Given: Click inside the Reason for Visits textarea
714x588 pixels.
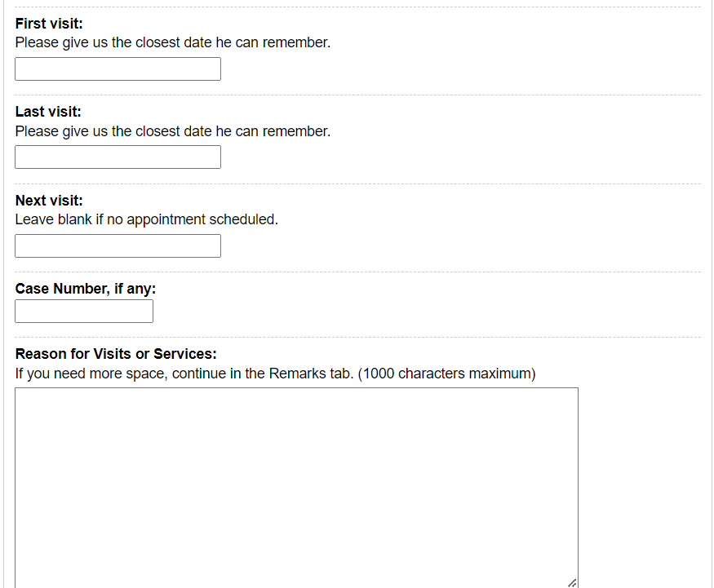Looking at the screenshot, I should [296, 487].
